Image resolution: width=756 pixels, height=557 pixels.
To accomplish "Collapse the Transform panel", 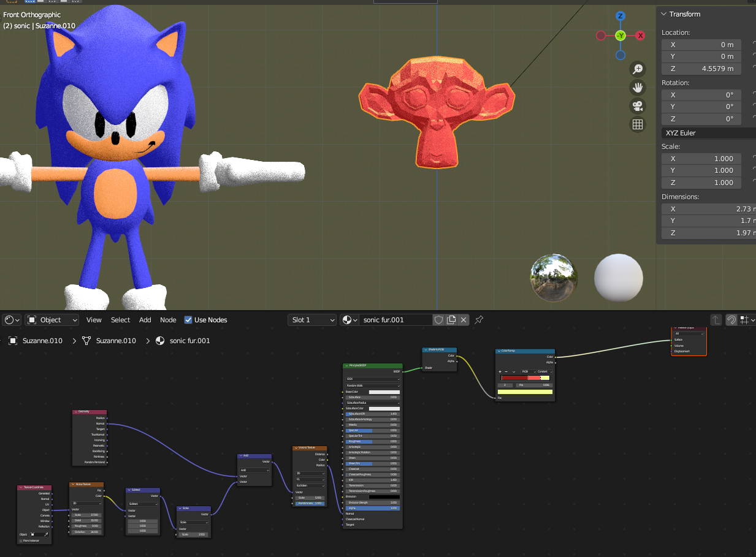I will click(663, 14).
